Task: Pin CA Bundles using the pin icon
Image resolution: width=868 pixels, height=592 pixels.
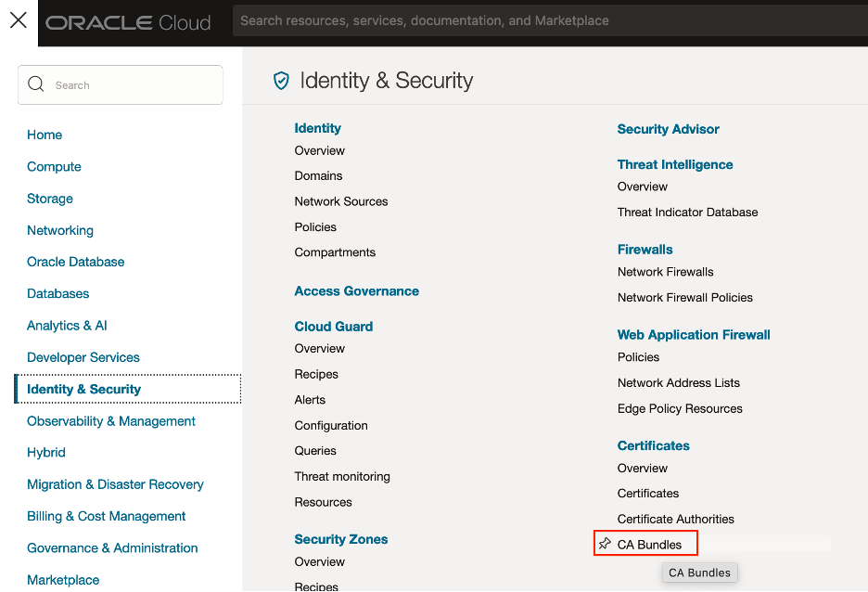Action: pyautogui.click(x=605, y=544)
